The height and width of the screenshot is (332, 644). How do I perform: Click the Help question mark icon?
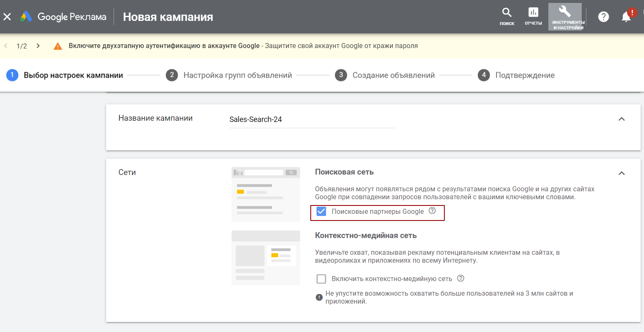pos(603,17)
